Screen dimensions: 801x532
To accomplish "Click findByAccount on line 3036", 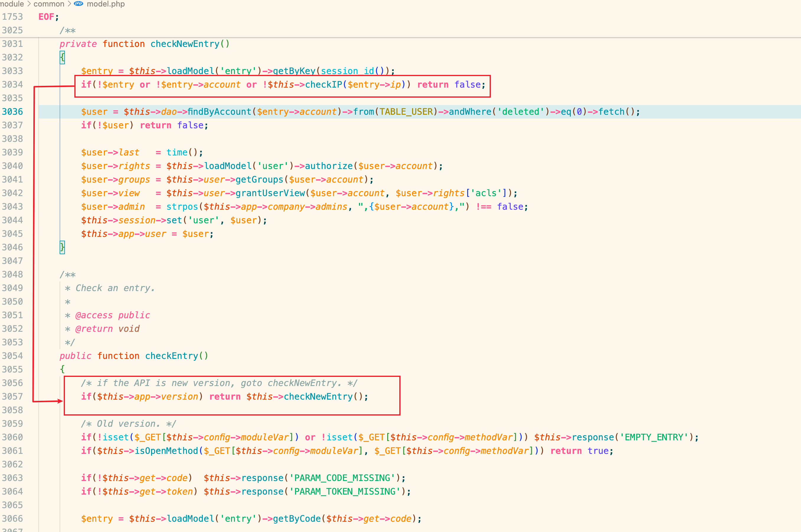I will coord(219,112).
